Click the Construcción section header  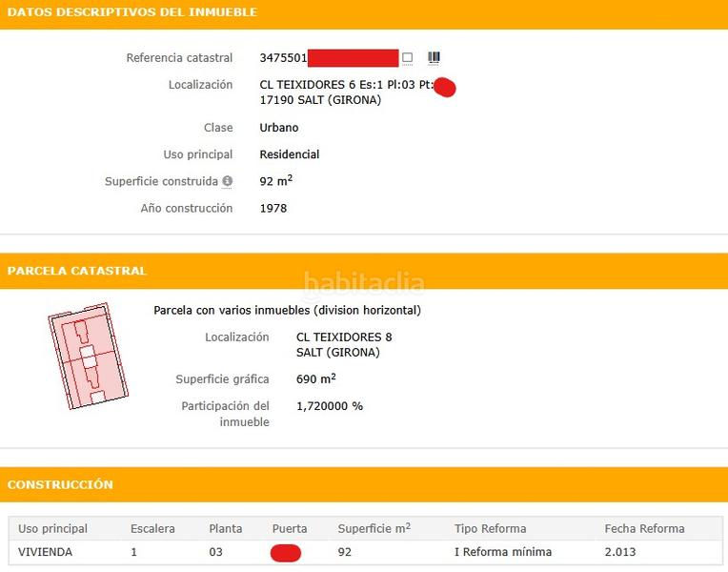60,484
